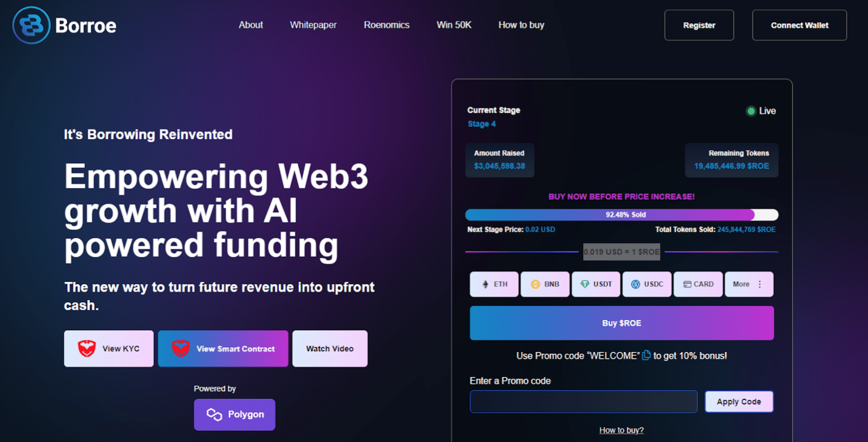Click the green Live status indicator dot
Image resolution: width=868 pixels, height=442 pixels.
[750, 111]
